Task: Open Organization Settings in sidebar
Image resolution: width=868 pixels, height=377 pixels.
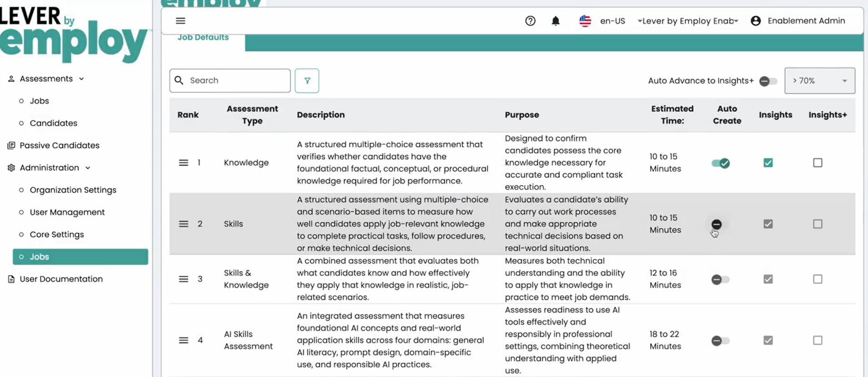Action: (73, 190)
